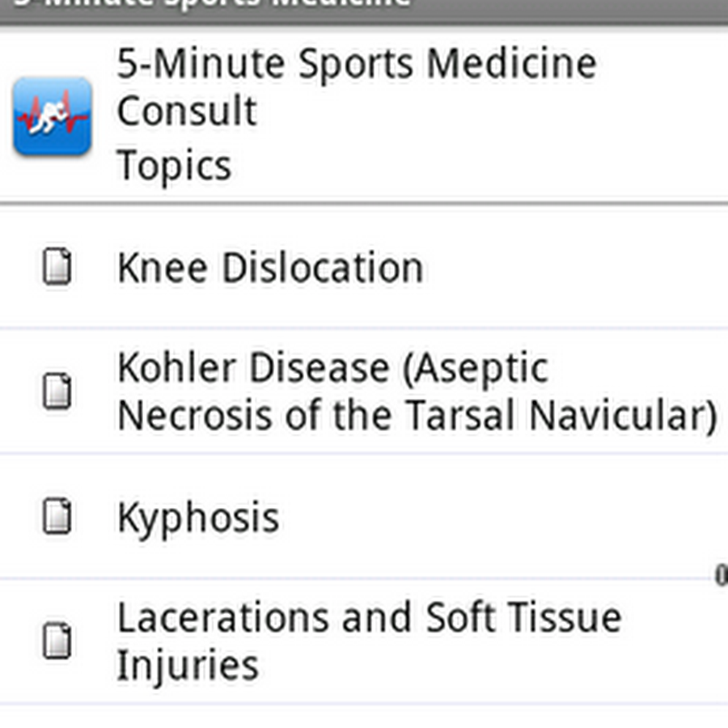Tap the Necrosis of the Tarsal Navicular line
The image size is (728, 728).
pos(417,415)
